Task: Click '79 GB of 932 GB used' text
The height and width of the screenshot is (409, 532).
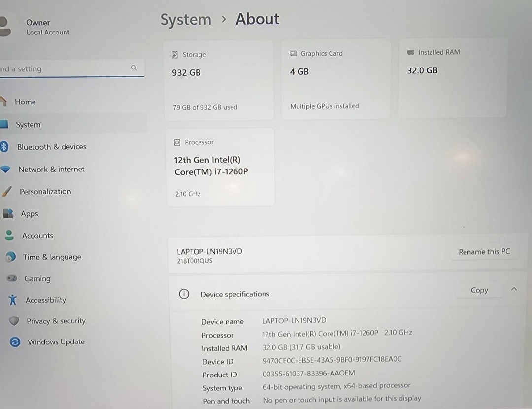Action: (205, 107)
